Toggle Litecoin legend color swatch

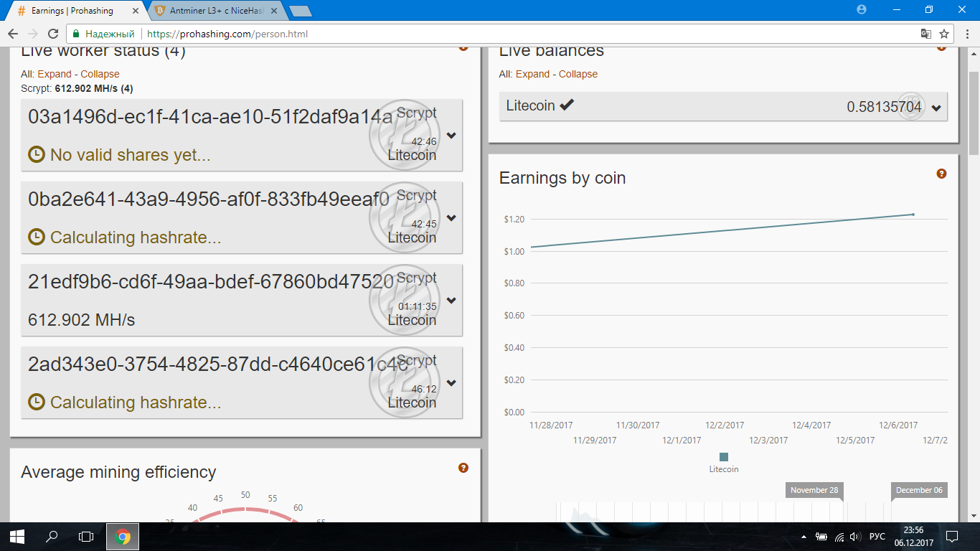point(724,457)
